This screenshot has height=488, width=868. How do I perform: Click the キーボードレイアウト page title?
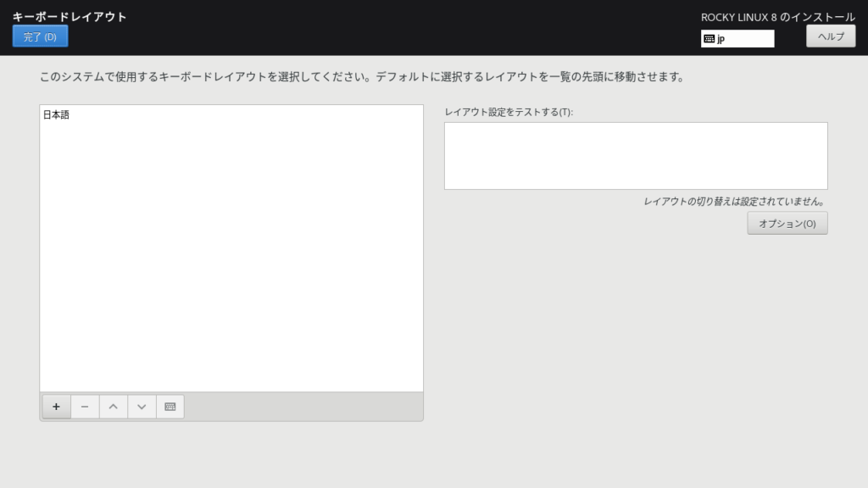[70, 16]
